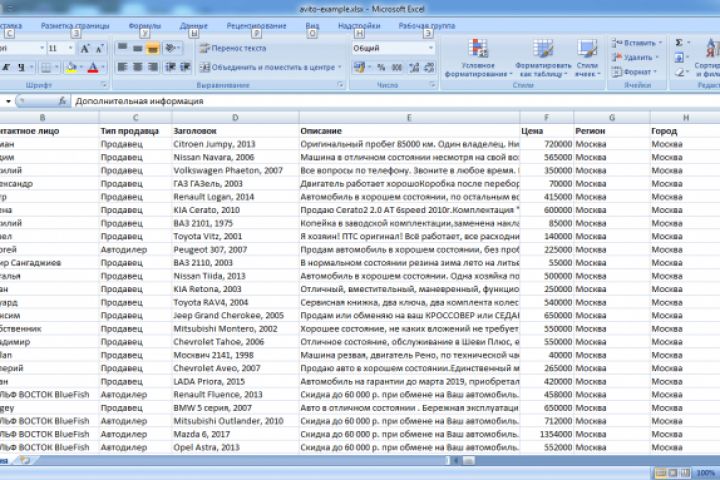Toggle underline formatting (Ч)
720x480 pixels.
(21, 68)
